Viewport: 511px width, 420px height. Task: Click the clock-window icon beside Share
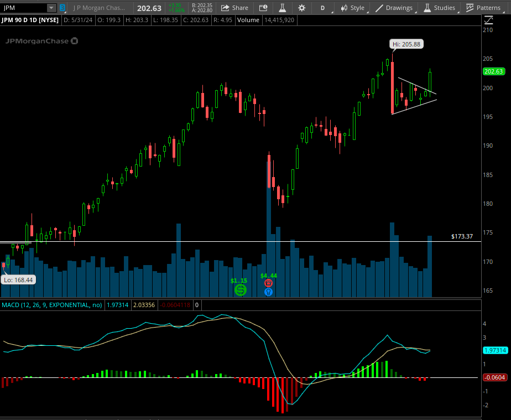[263, 8]
